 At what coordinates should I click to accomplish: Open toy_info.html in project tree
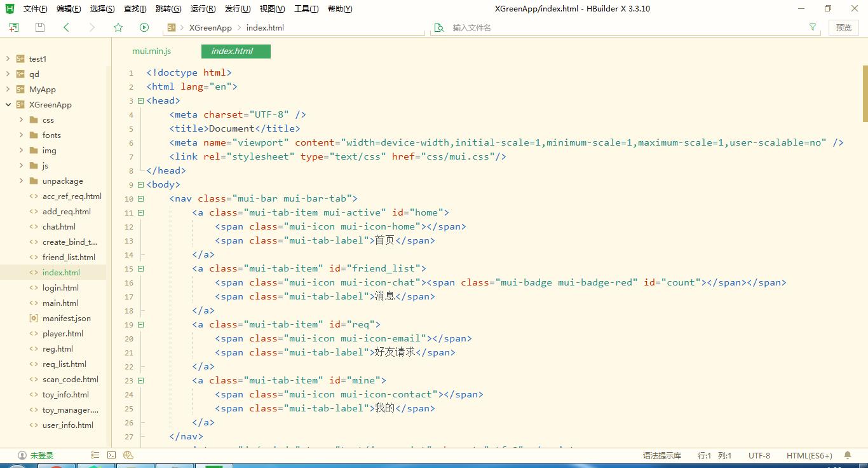(65, 394)
